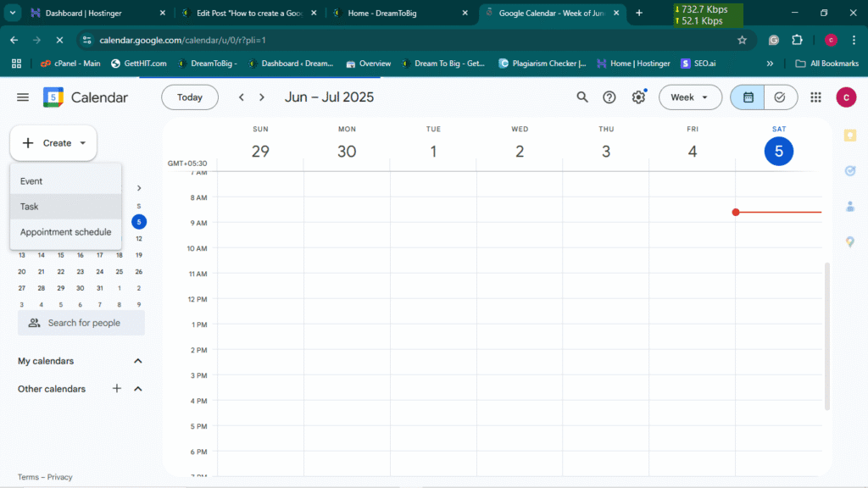Open Google Maps in side panel
Image resolution: width=868 pixels, height=488 pixels.
[x=850, y=242]
